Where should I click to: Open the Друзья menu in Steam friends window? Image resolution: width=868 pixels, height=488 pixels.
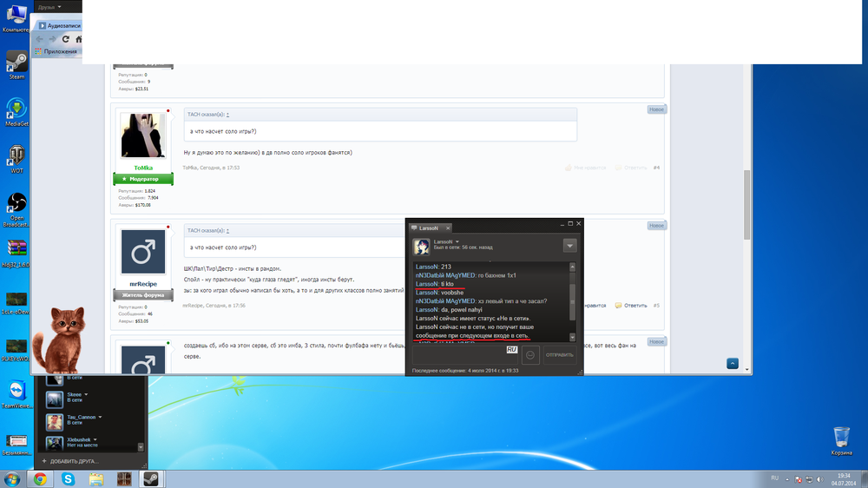49,6
